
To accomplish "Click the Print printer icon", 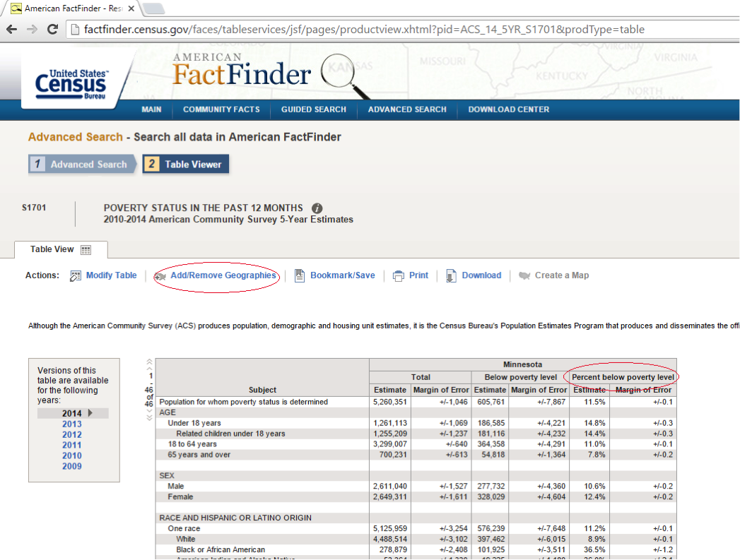I will tap(399, 275).
